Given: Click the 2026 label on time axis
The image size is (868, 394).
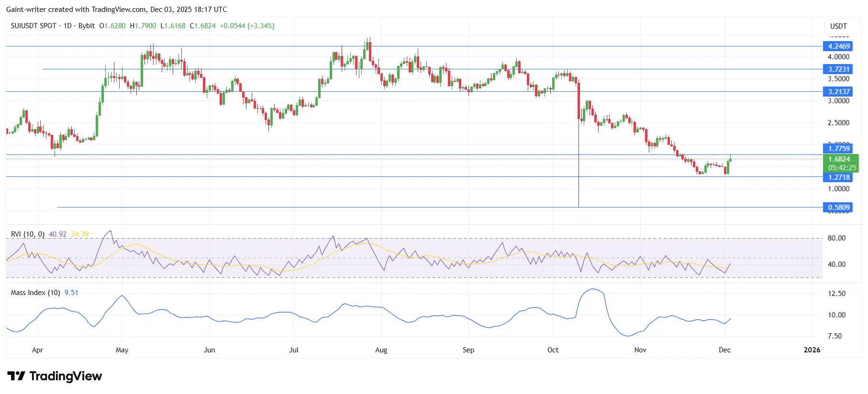Looking at the screenshot, I should coord(812,350).
